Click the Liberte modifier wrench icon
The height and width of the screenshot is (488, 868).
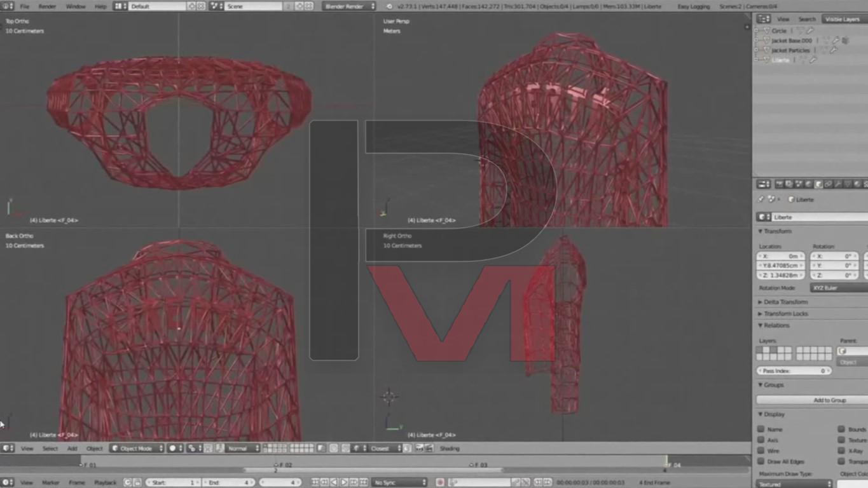pyautogui.click(x=813, y=60)
